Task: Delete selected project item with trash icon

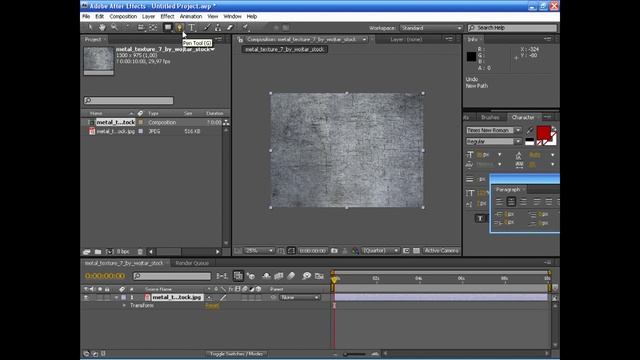Action: click(x=140, y=252)
